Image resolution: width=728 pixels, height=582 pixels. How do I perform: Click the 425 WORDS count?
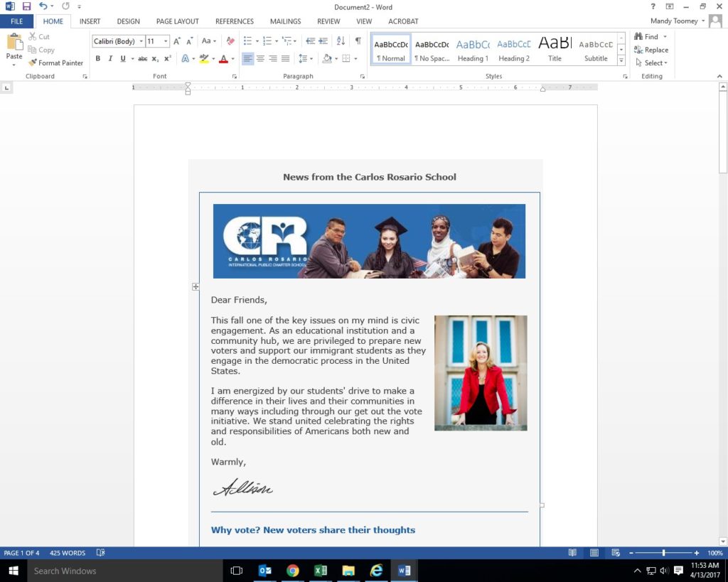click(x=68, y=553)
